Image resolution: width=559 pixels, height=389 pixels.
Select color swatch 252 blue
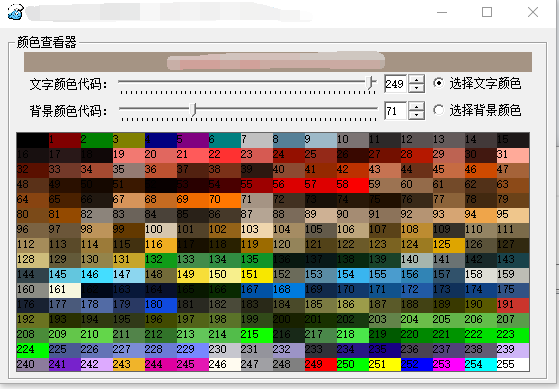click(x=417, y=364)
